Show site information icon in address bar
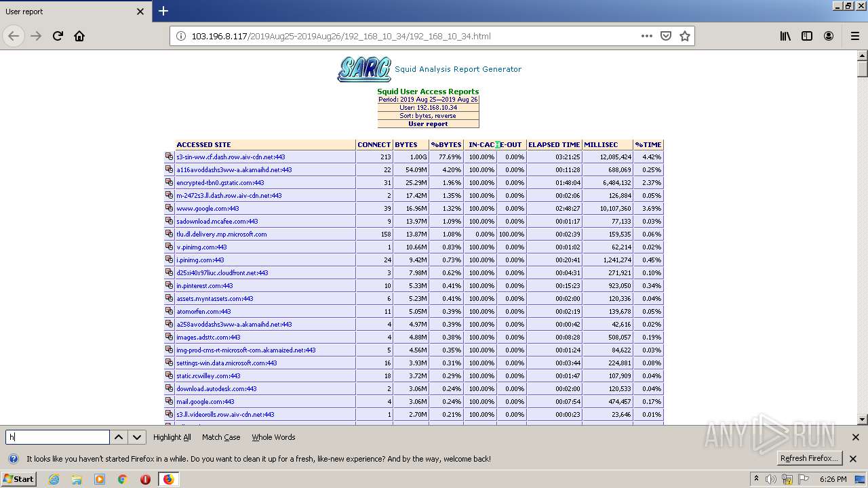This screenshot has width=868, height=488. [181, 36]
